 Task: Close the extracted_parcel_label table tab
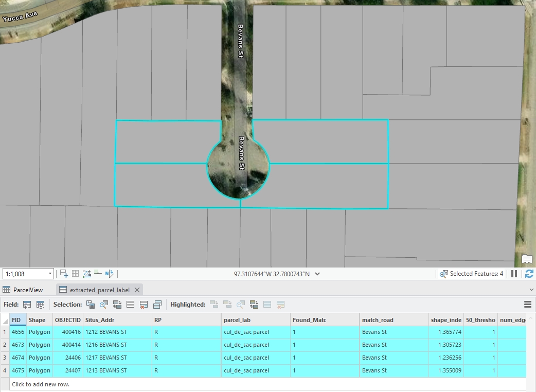pyautogui.click(x=137, y=290)
